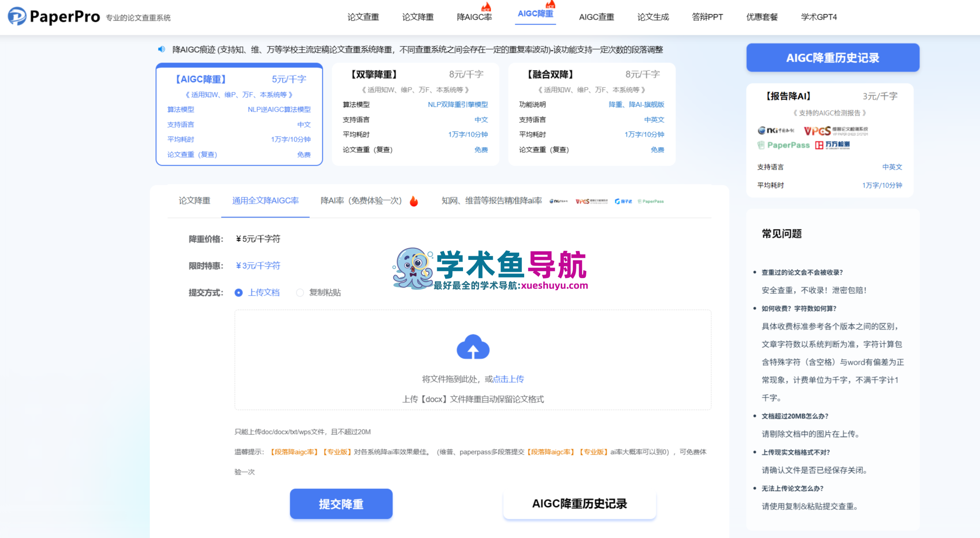Click FAQ question 查重过的论文会不会被收录?
The image size is (980, 538).
pyautogui.click(x=802, y=272)
